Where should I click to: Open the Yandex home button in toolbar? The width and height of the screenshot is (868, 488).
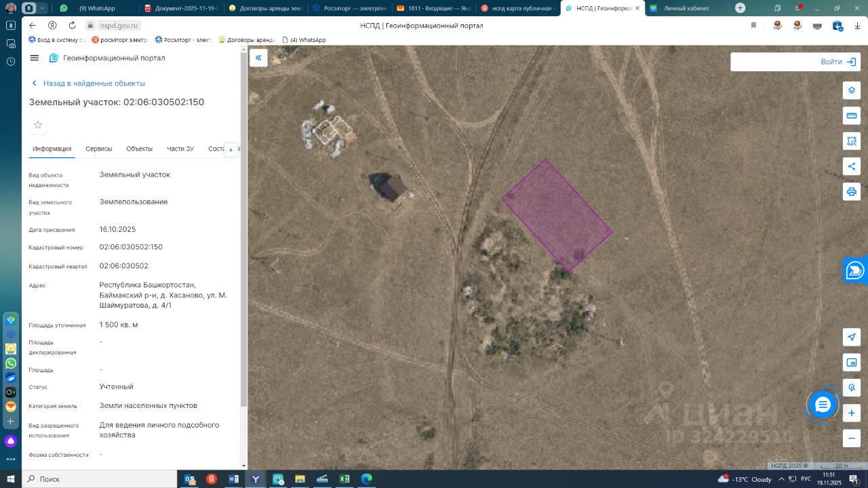[x=52, y=25]
